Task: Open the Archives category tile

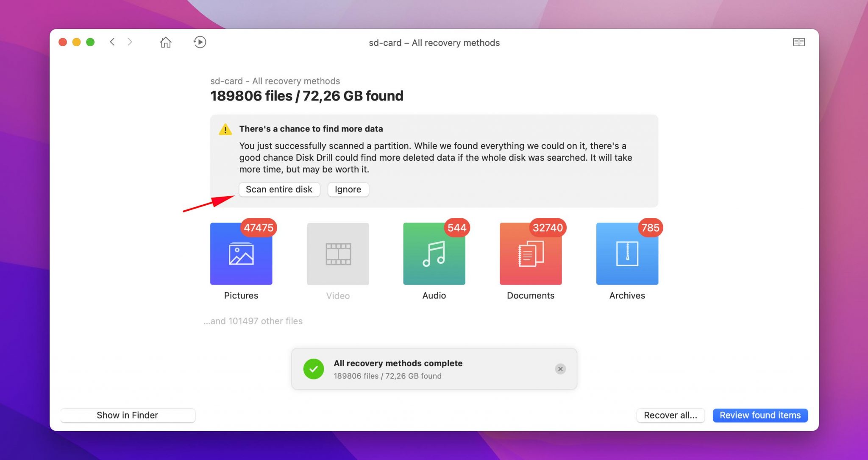Action: tap(627, 254)
